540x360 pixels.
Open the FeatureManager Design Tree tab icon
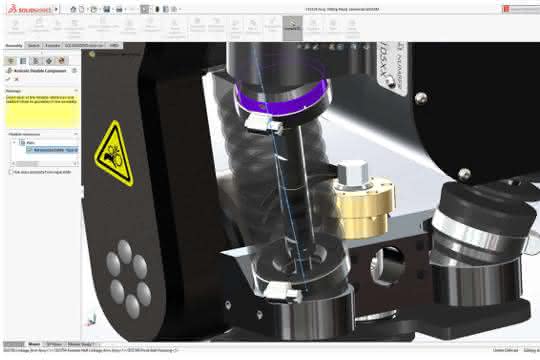pyautogui.click(x=11, y=61)
